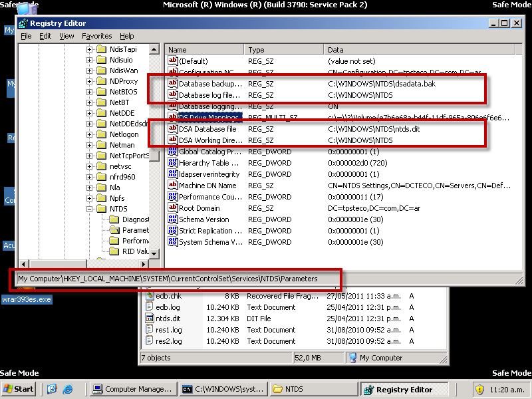Click the Internet Explorer quick launch icon
Viewport: 532px width, 399px height.
tap(52, 390)
